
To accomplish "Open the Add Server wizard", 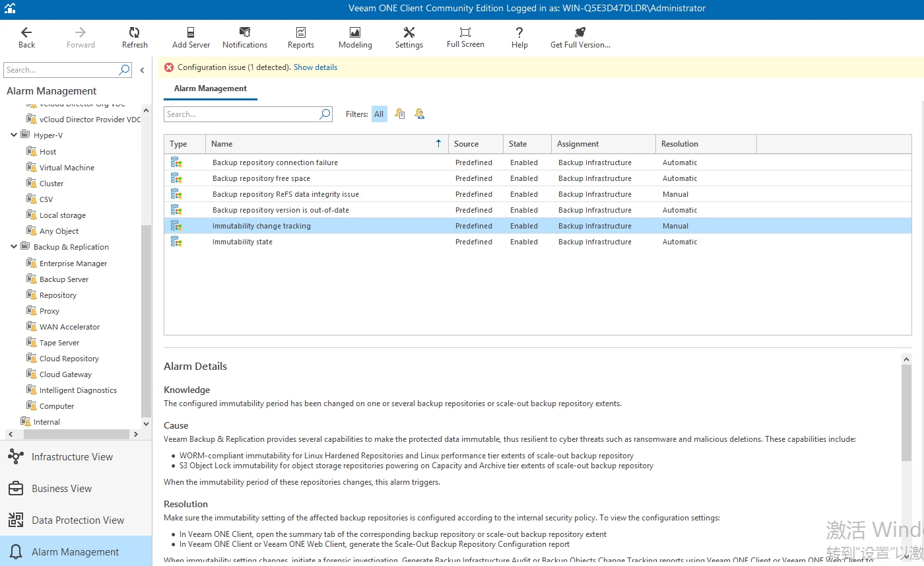I will (x=191, y=38).
